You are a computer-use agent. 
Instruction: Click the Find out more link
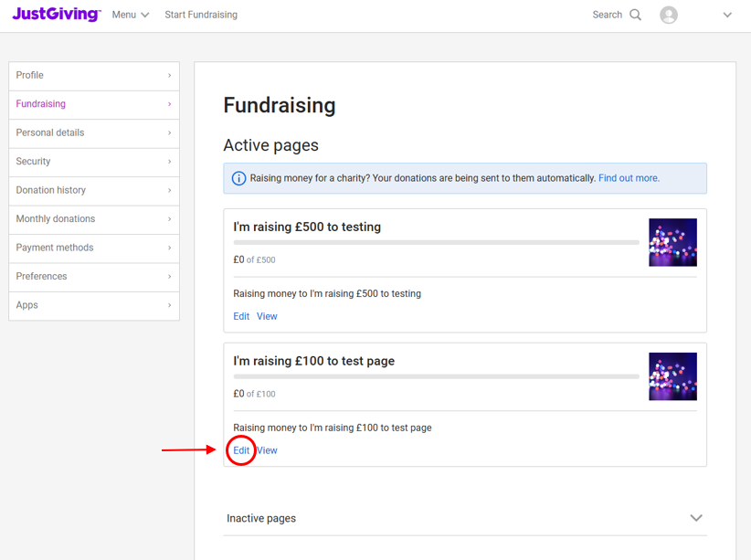pyautogui.click(x=629, y=178)
